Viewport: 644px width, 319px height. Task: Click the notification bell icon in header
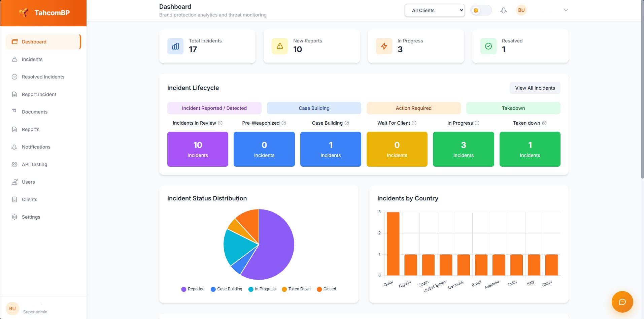pos(503,10)
